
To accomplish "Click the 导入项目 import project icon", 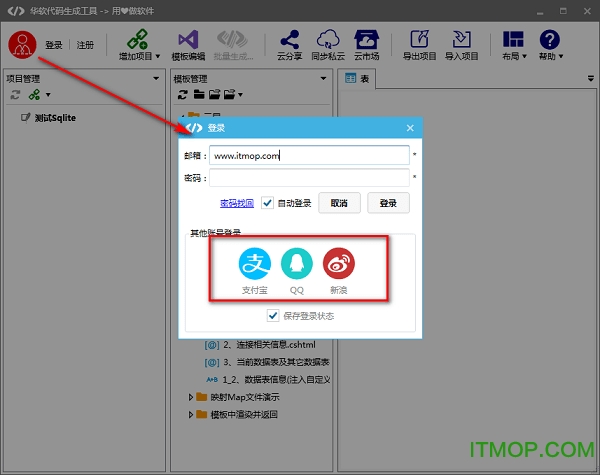I will pos(461,39).
